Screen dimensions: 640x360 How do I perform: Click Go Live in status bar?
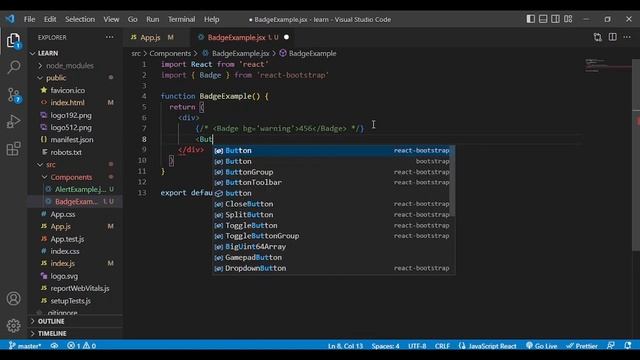542,346
